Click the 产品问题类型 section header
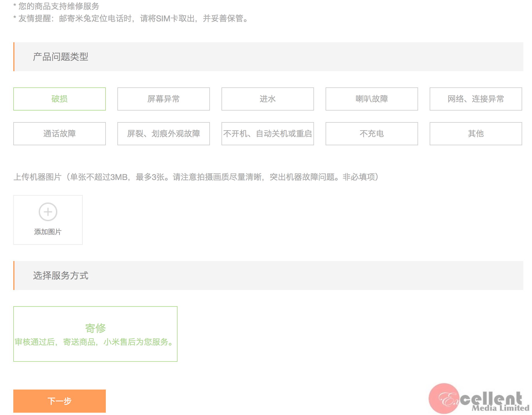532x415 pixels. [60, 57]
